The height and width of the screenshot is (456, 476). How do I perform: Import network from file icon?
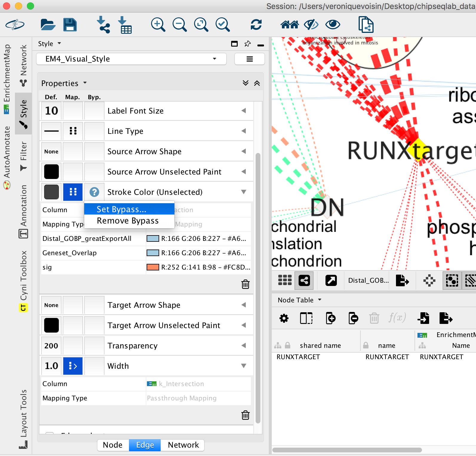pyautogui.click(x=103, y=25)
